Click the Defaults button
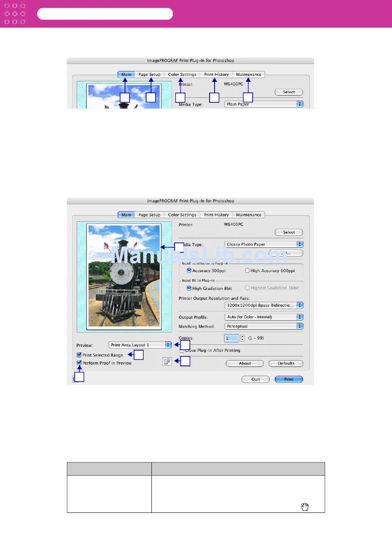The image size is (392, 555). pos(286,363)
